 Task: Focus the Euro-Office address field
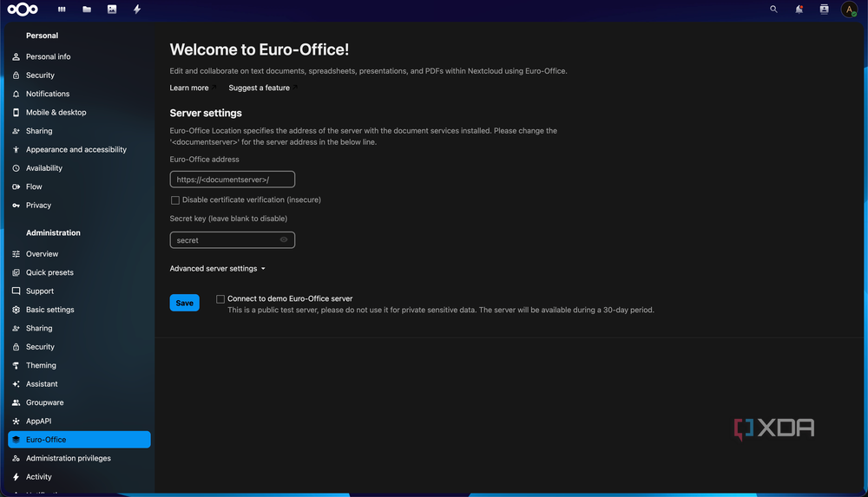(233, 180)
